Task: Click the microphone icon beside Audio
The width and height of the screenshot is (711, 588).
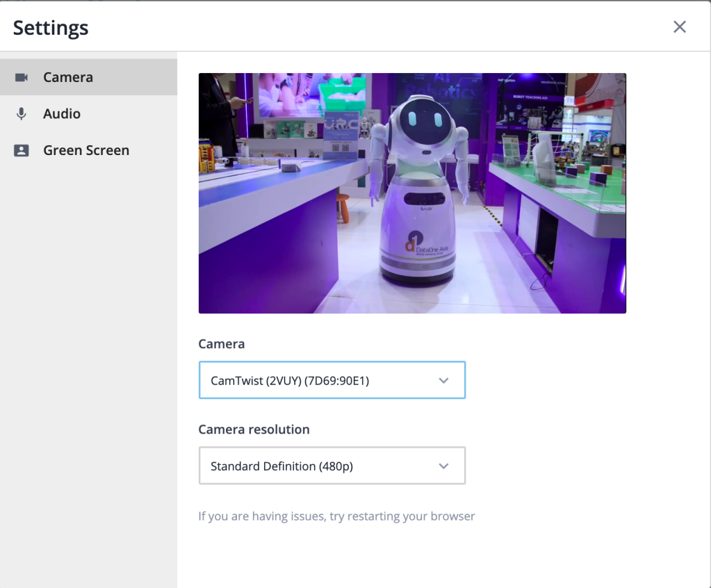Action: tap(22, 114)
